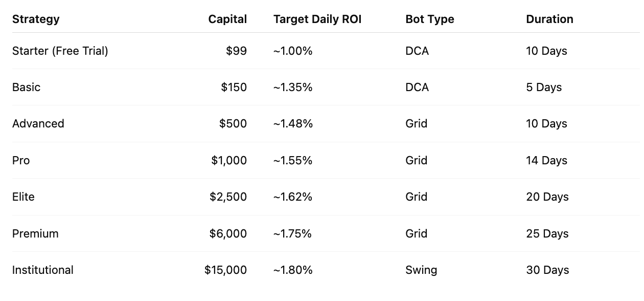The height and width of the screenshot is (301, 644).
Task: Click the Capital column header
Action: 227,19
